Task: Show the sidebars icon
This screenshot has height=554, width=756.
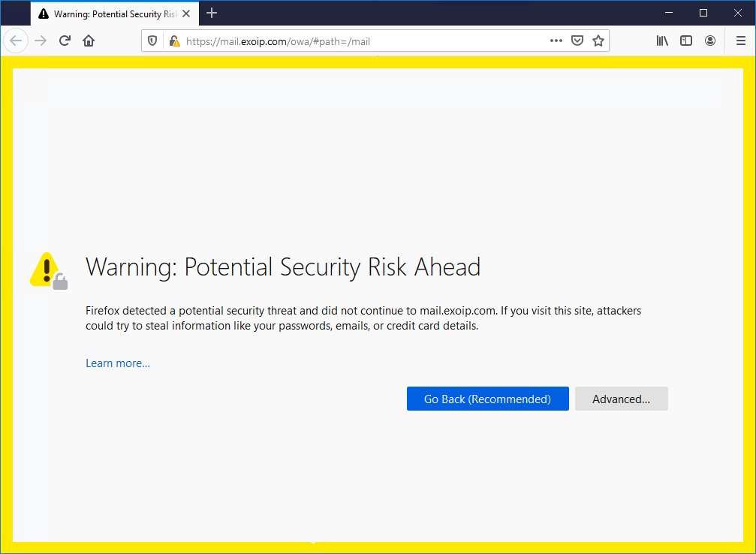Action: pyautogui.click(x=686, y=41)
